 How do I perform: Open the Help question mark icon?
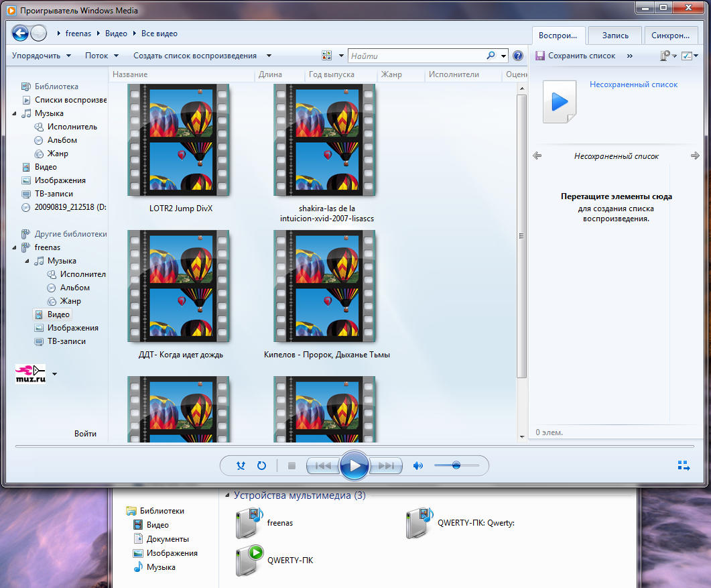coord(518,56)
